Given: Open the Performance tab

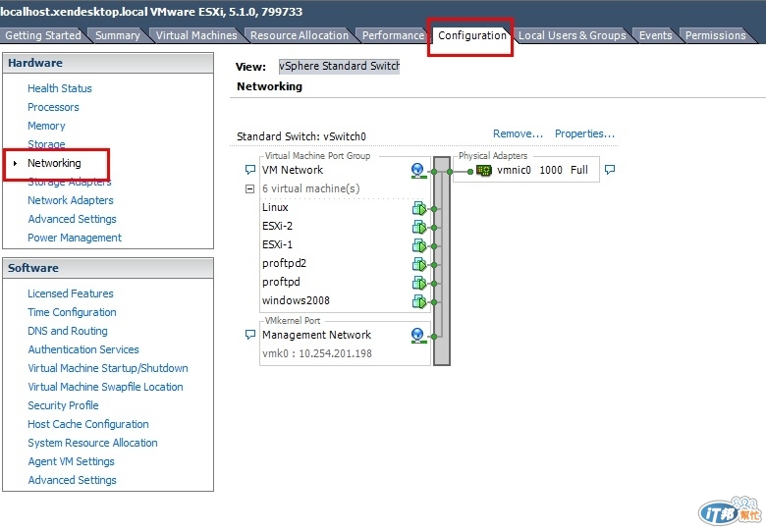Looking at the screenshot, I should [x=393, y=35].
